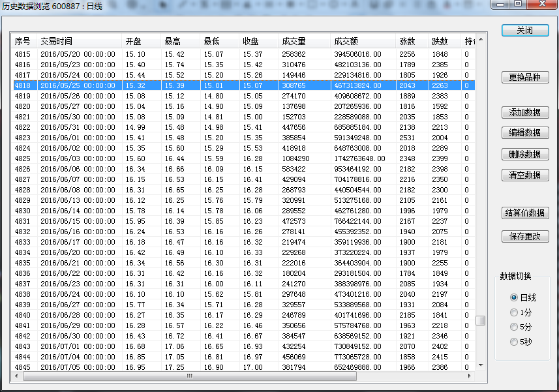Click the 关闭 button

(x=524, y=31)
